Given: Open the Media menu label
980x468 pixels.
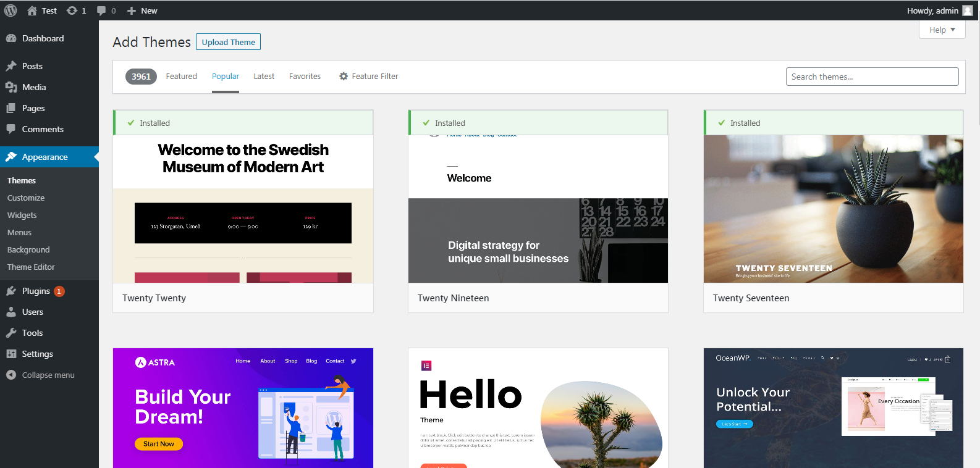Looking at the screenshot, I should pos(34,87).
